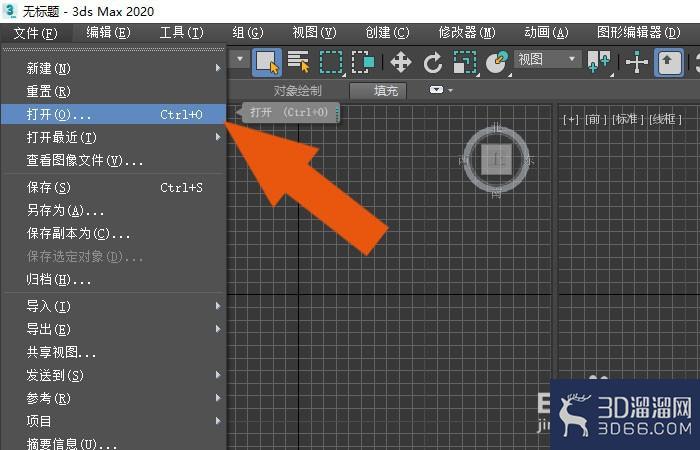
Task: Expand the Send To (发送到) submenu
Action: 113,375
